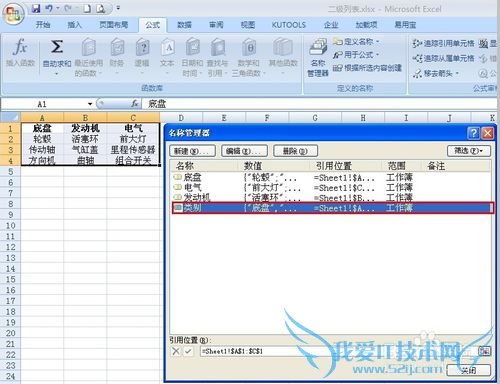500x384 pixels.
Task: Click Create from Selection option
Action: 367,68
